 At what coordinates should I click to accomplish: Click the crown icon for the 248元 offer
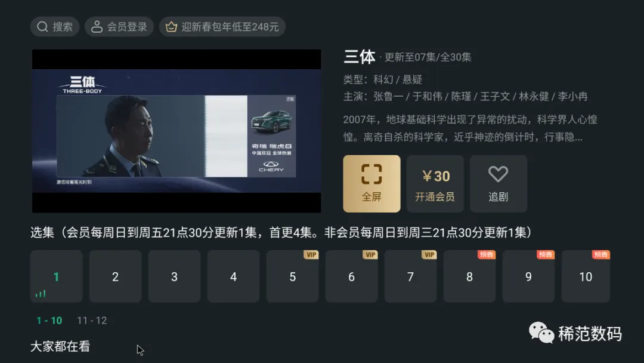point(171,27)
